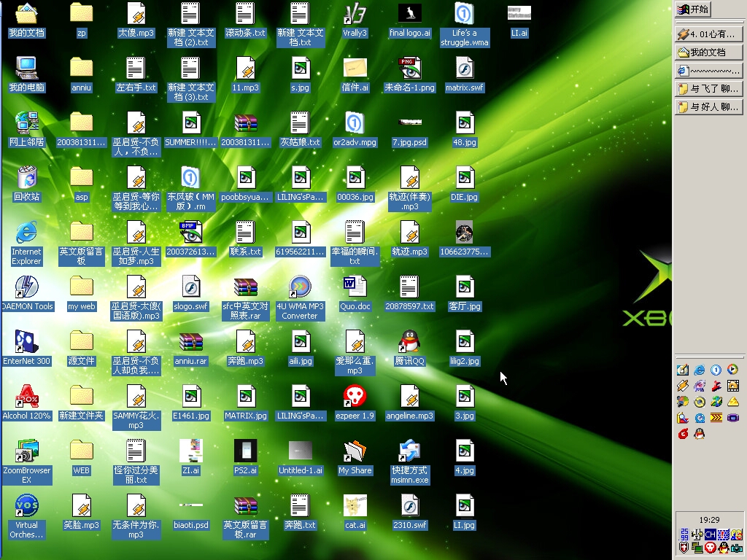This screenshot has height=560, width=747.
Task: Select the angeline.mp3 audio file
Action: [x=410, y=402]
